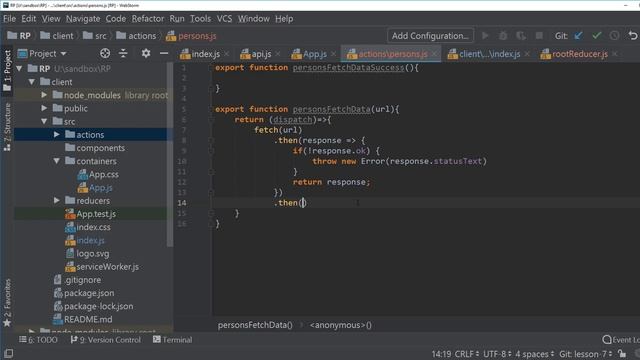This screenshot has height=360, width=640.
Task: Close the api.js editor tab
Action: tap(278, 54)
